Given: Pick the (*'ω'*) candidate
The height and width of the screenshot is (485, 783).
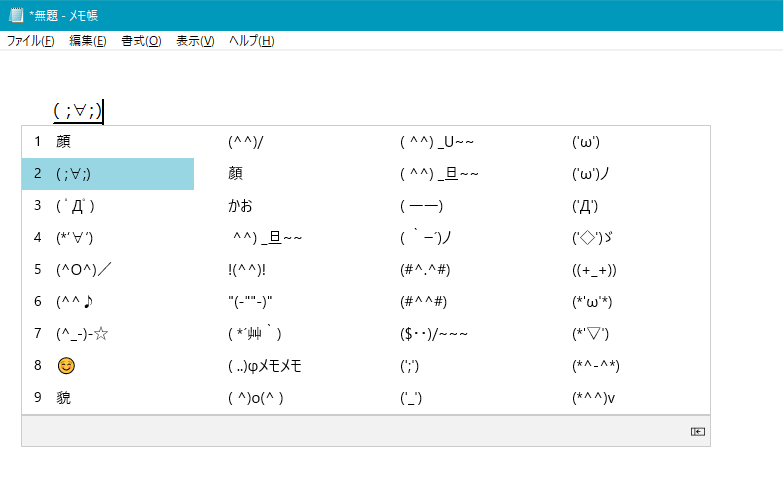Looking at the screenshot, I should coord(592,302).
